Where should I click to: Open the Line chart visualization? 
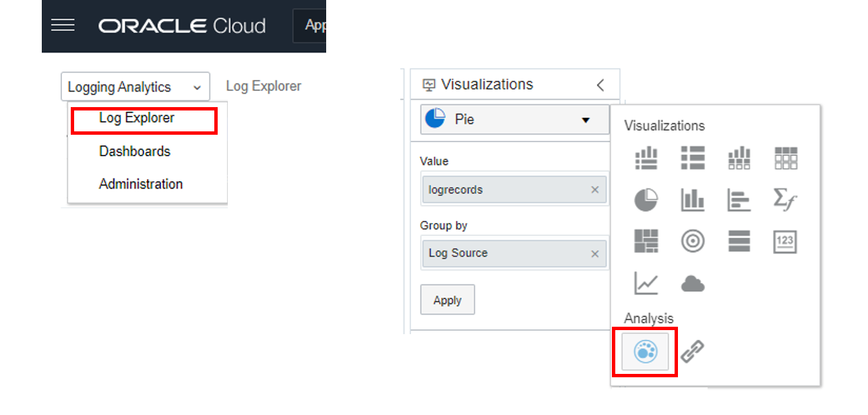coord(646,284)
